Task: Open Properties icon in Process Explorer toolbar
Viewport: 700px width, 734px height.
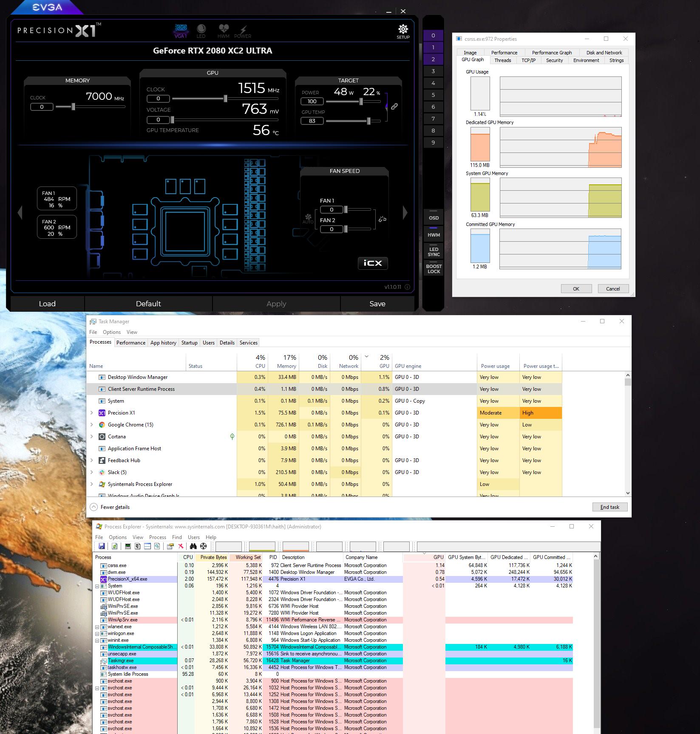Action: tap(170, 546)
